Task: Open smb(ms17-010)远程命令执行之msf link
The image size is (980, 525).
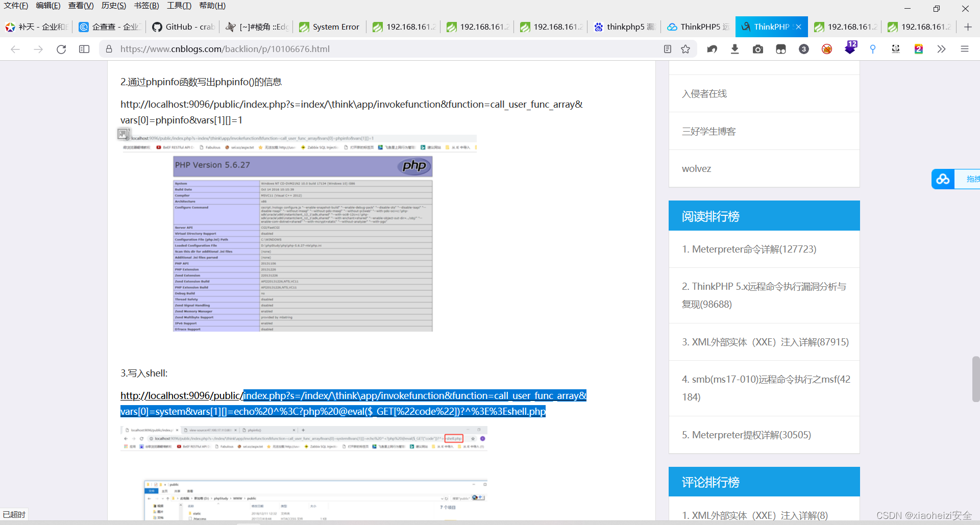Action: [x=766, y=388]
